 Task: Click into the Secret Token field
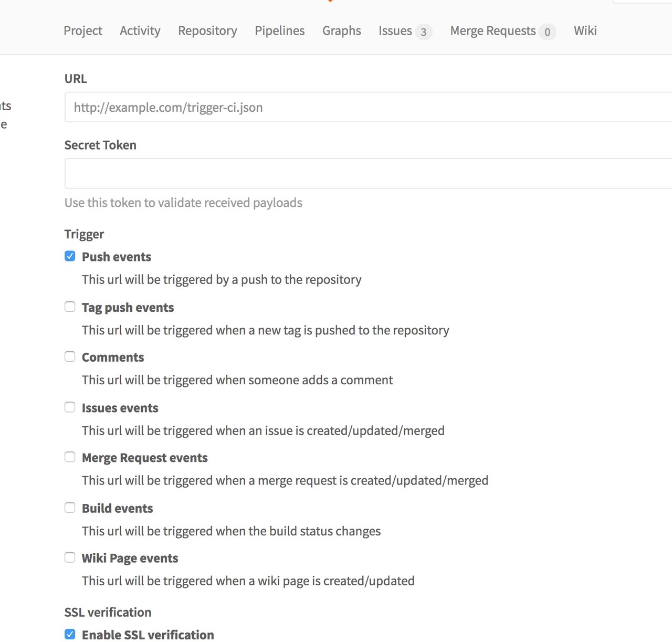pyautogui.click(x=367, y=174)
